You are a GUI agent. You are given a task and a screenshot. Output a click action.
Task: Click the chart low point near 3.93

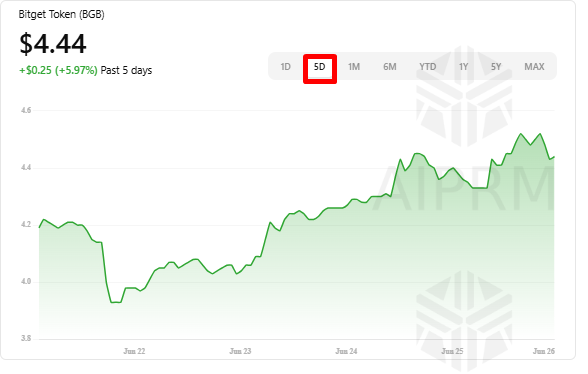(x=116, y=302)
